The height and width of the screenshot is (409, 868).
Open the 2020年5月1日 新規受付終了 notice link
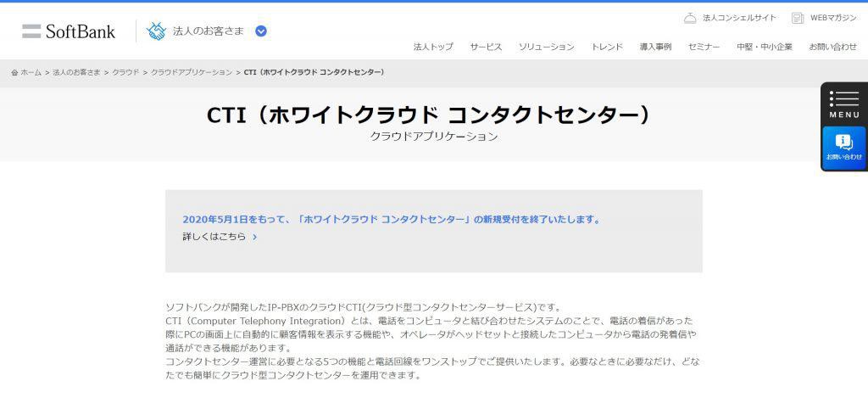pyautogui.click(x=392, y=220)
